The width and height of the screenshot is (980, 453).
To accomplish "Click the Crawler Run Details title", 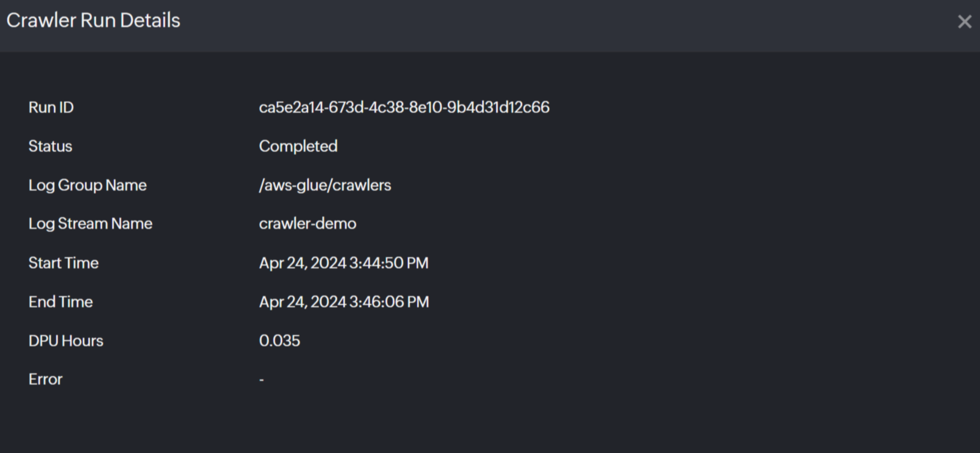I will (93, 21).
